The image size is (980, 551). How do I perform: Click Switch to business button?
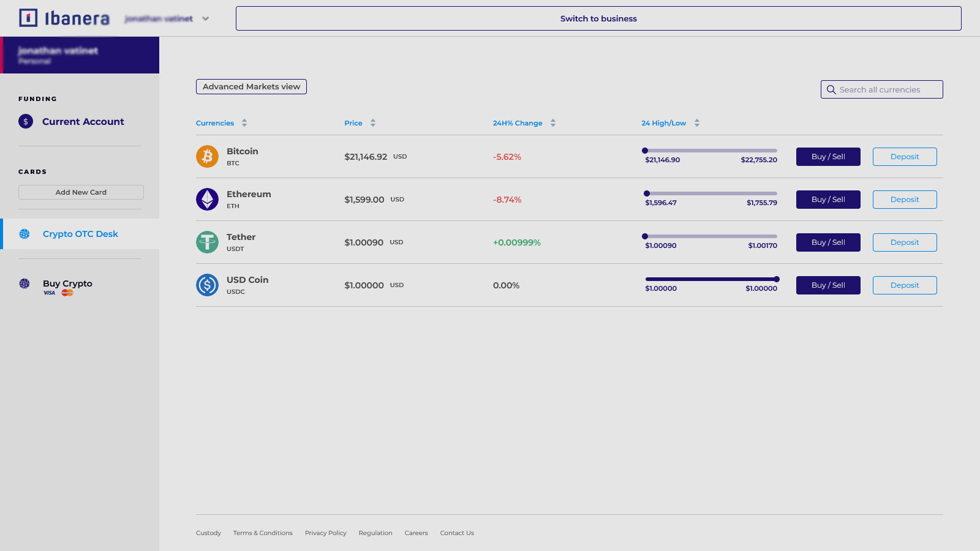click(598, 18)
